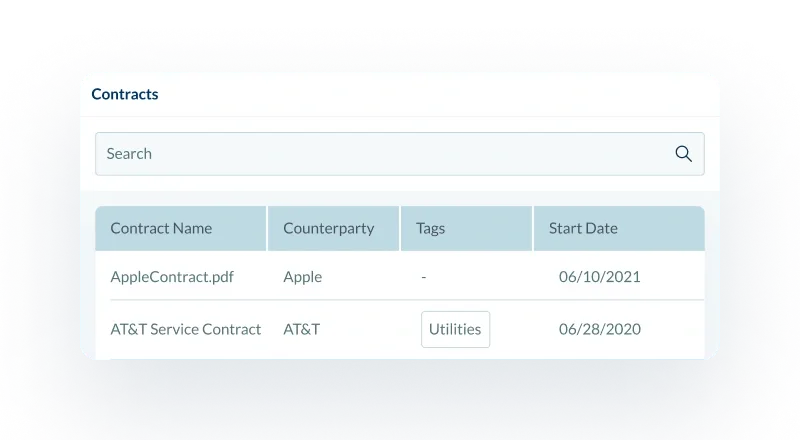Sort by the Contract Name column header
Viewport: 800px width, 440px height.
click(x=181, y=228)
